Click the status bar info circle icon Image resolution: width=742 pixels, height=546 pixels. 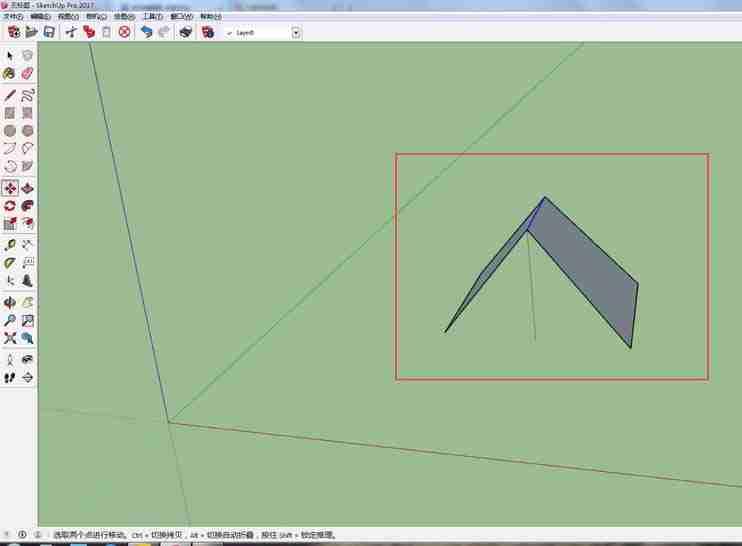coord(22,535)
